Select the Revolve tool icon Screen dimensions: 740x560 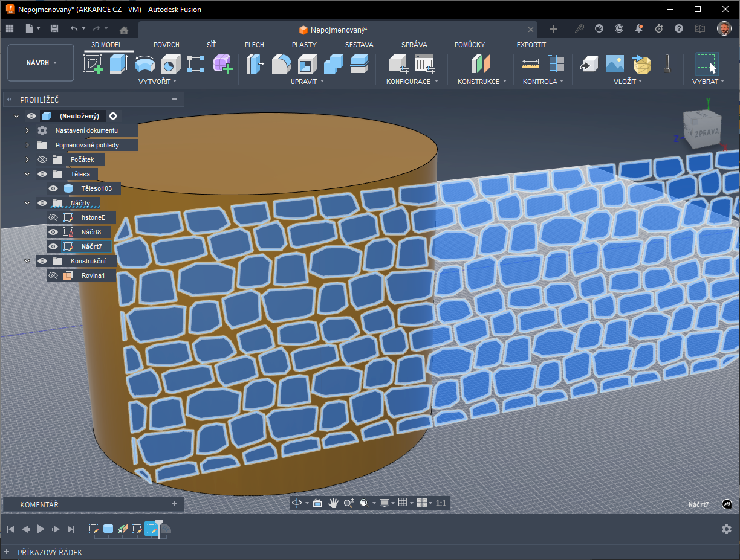(x=144, y=63)
